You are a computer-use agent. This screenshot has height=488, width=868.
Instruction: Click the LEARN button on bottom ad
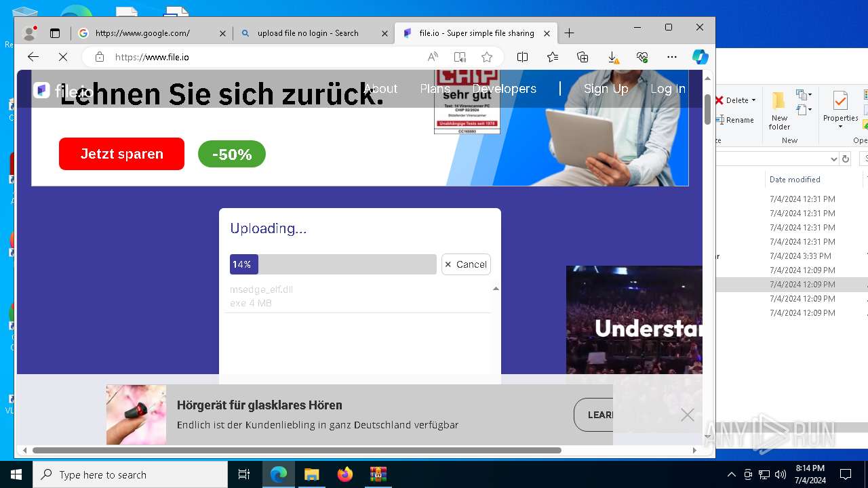coord(594,415)
